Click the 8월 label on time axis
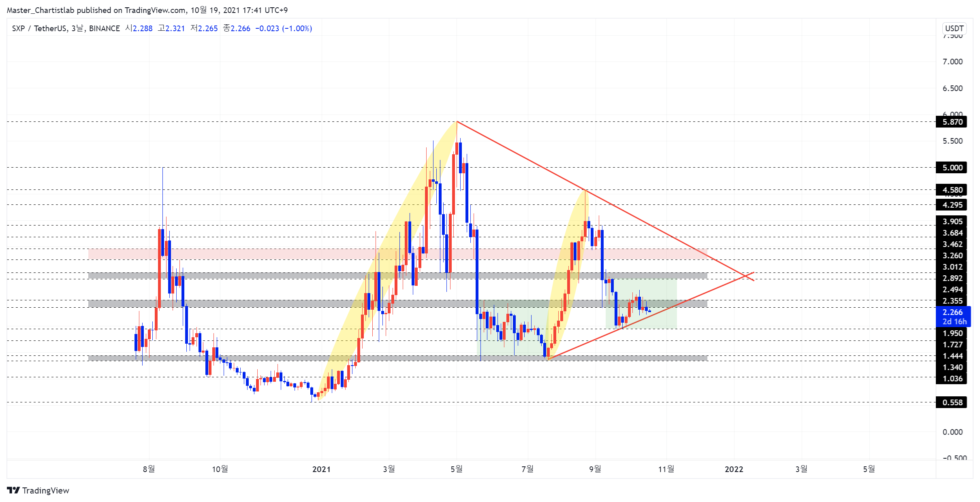Viewport: 980px width, 502px height. tap(149, 469)
